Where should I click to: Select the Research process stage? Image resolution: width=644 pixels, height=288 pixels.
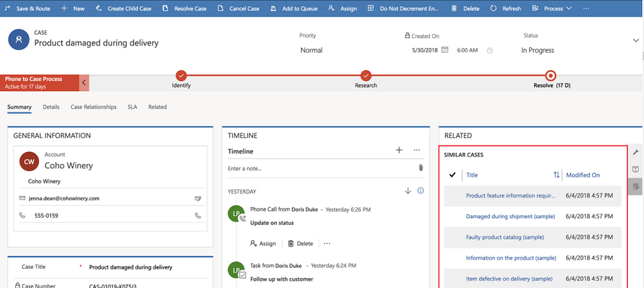[x=366, y=76]
